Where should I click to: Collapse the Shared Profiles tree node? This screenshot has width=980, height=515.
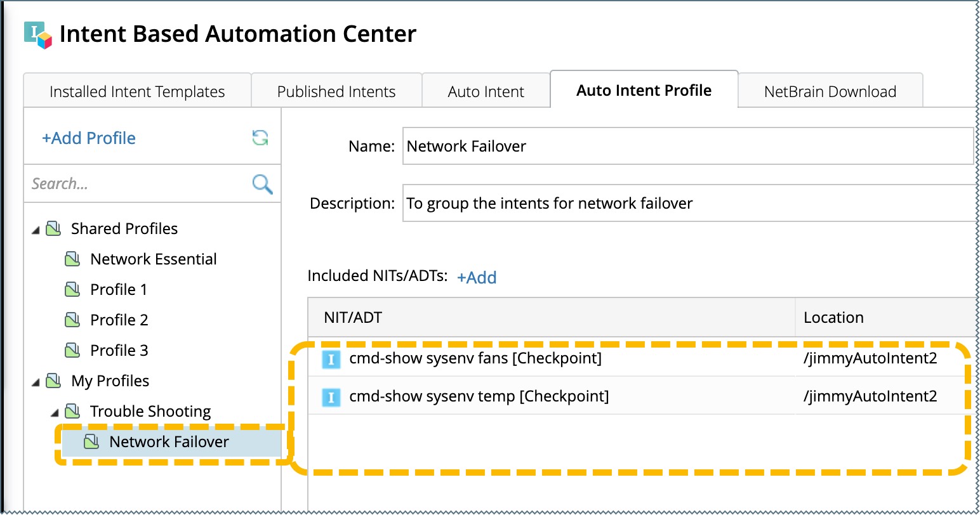[x=36, y=230]
